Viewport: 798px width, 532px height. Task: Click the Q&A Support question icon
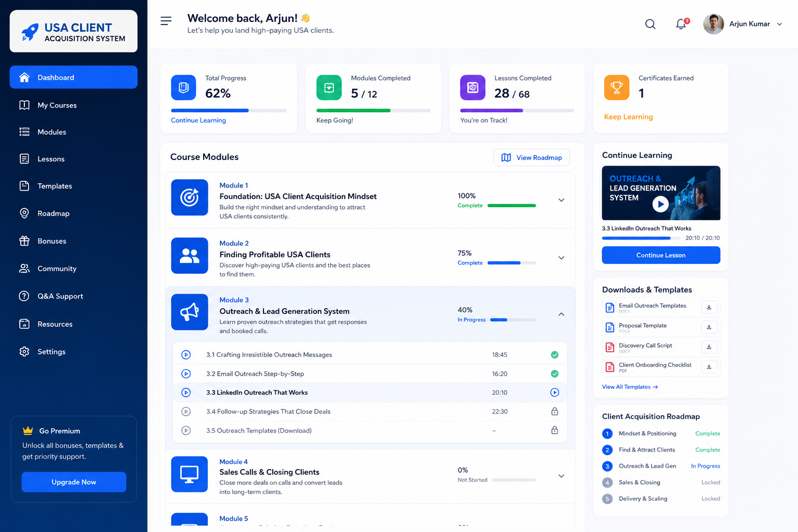(x=24, y=296)
